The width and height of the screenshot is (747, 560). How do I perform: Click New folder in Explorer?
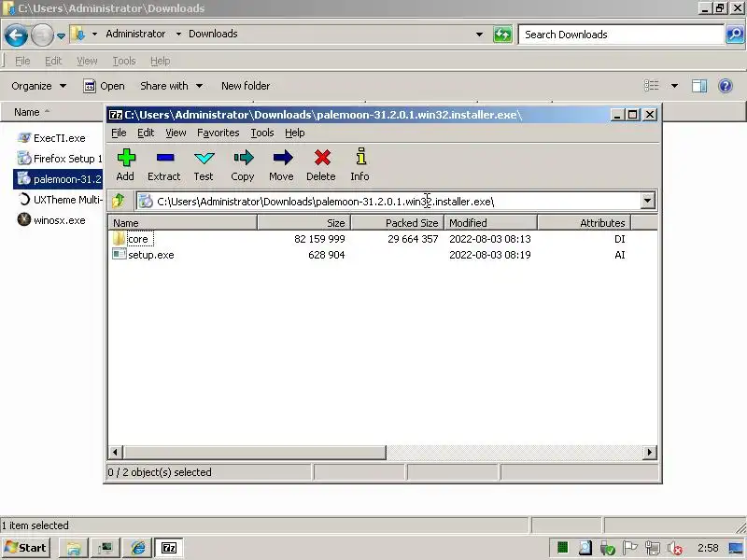click(x=246, y=86)
